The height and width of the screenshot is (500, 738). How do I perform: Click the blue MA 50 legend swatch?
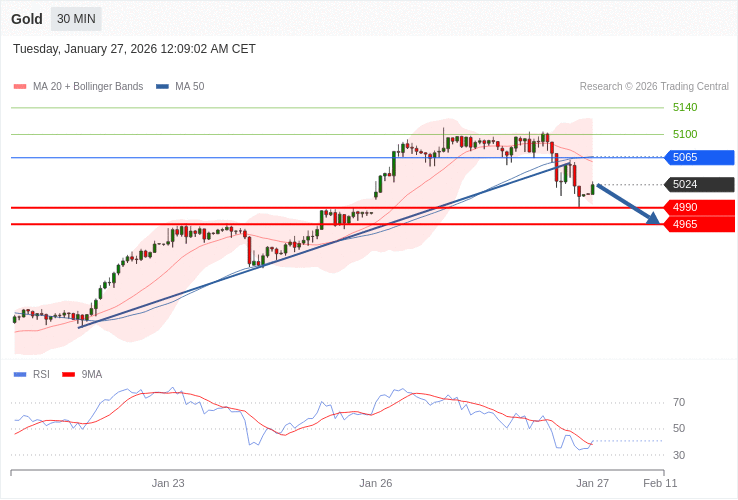[x=162, y=87]
